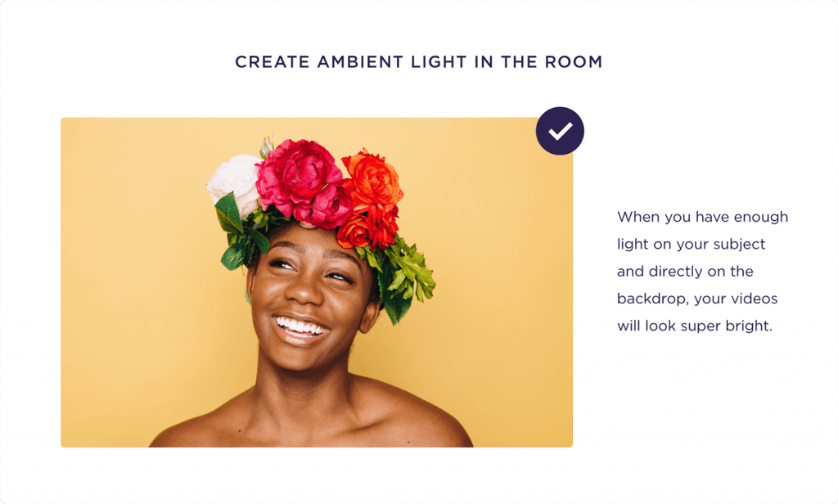
Task: Click the pink peony in the flower crown
Action: 304,182
